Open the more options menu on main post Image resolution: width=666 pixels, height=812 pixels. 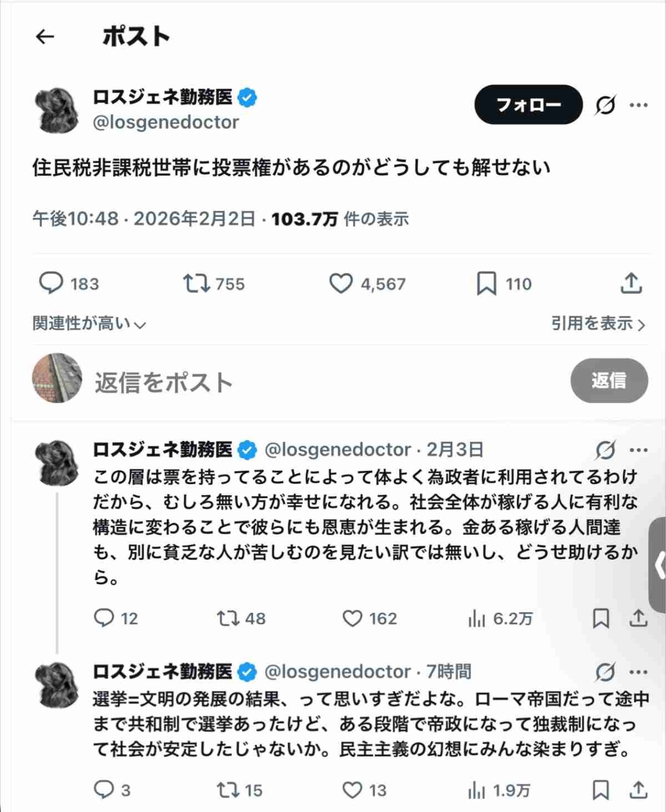(x=639, y=105)
